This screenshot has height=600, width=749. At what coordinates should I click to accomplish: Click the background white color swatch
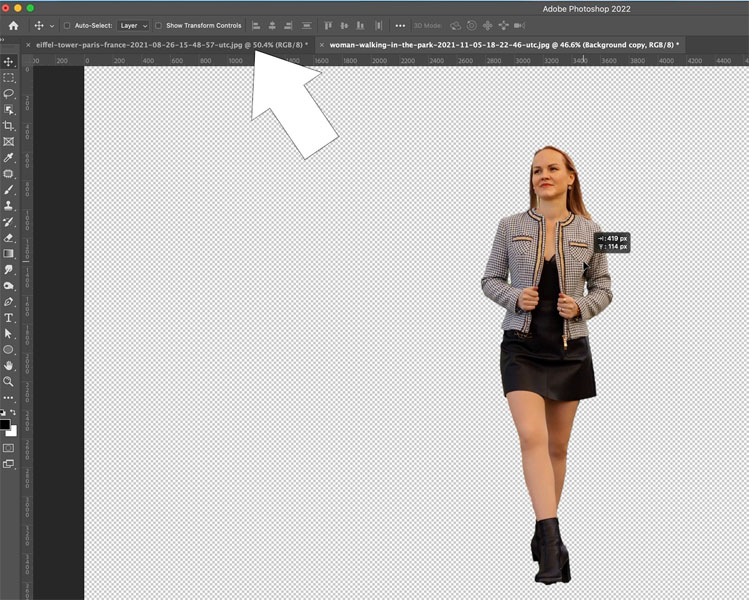point(13,432)
